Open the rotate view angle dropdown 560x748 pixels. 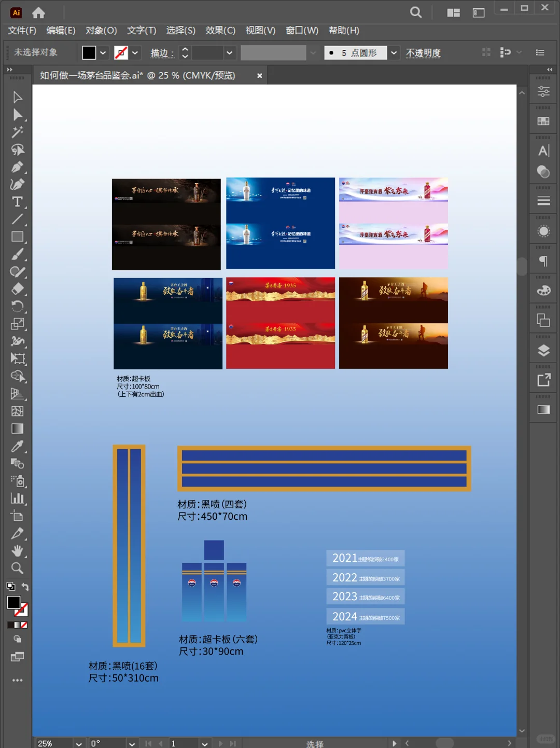tap(132, 743)
